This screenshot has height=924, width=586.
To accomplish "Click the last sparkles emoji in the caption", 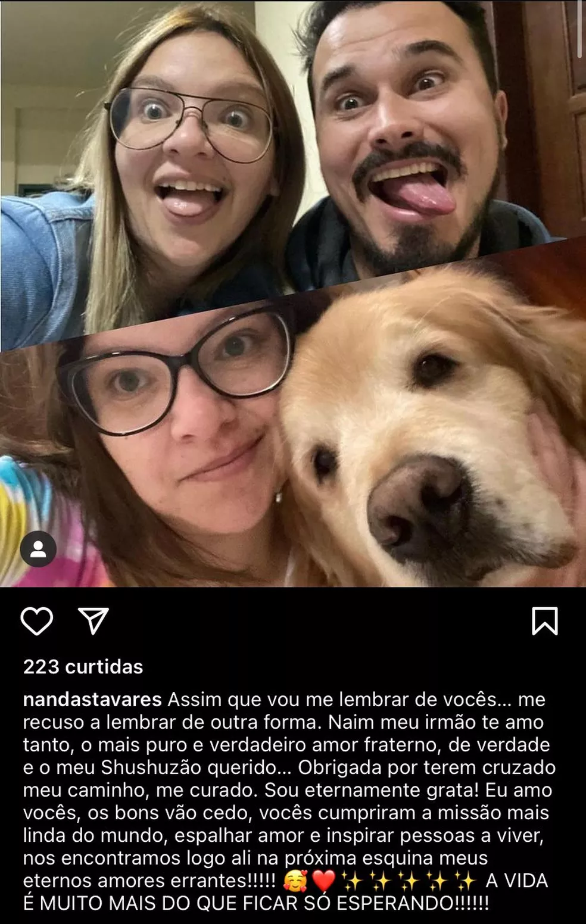I will (465, 881).
